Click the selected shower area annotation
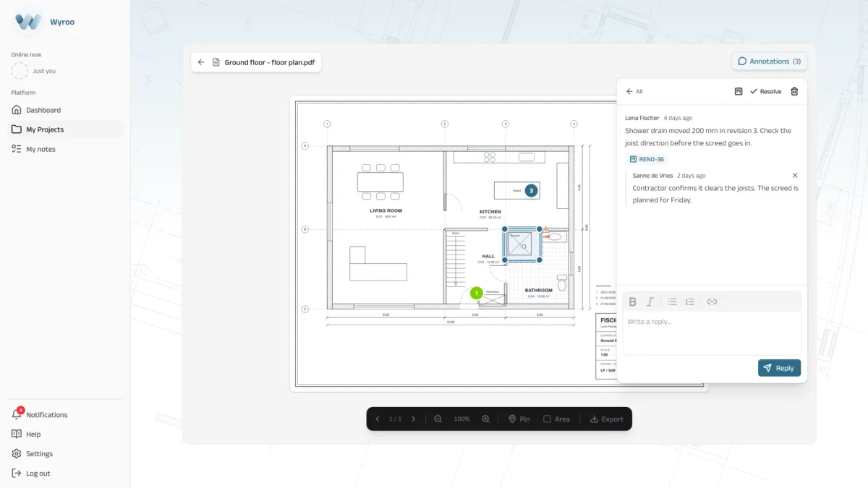 [x=522, y=244]
